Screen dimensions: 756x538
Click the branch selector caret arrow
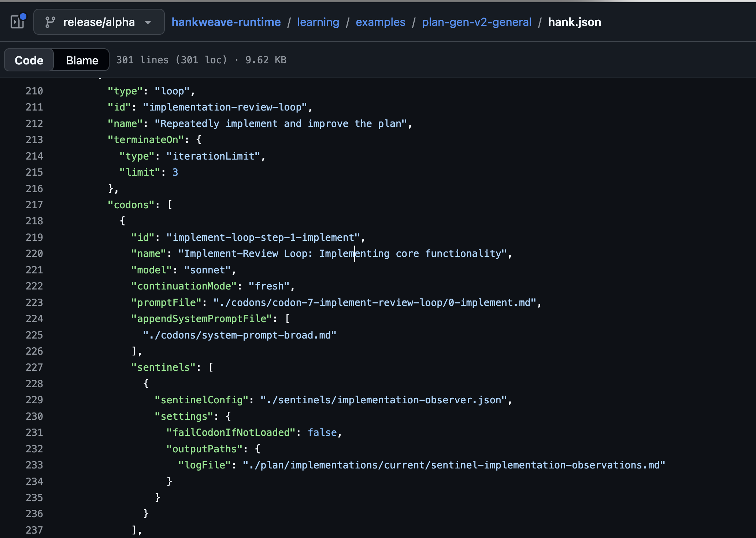(148, 22)
